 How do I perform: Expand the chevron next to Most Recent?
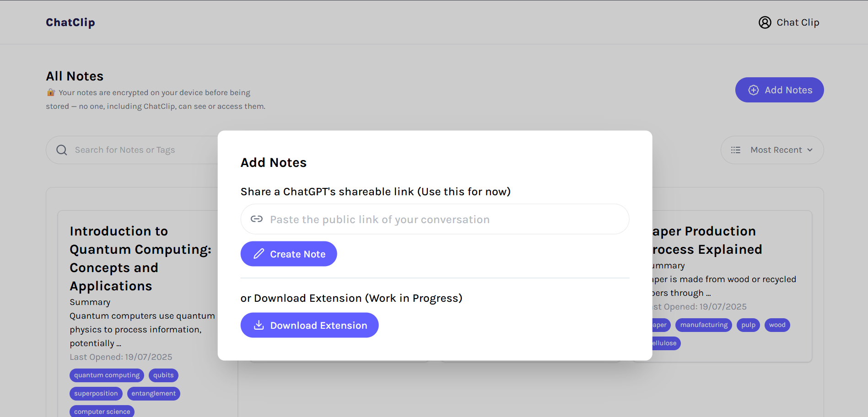810,150
